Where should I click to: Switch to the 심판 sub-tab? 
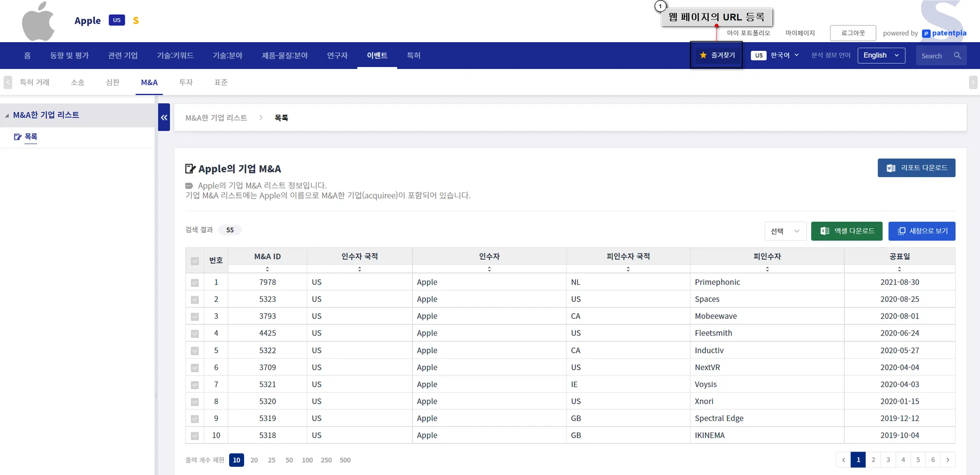pos(112,82)
